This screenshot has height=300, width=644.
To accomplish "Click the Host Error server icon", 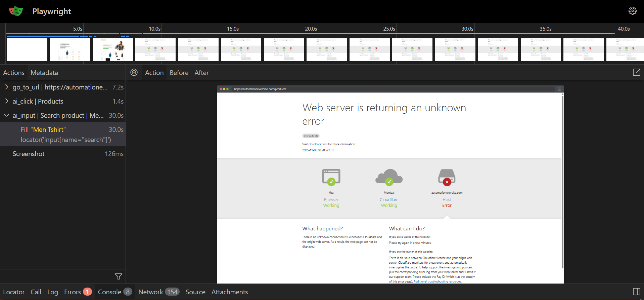I will tap(447, 177).
